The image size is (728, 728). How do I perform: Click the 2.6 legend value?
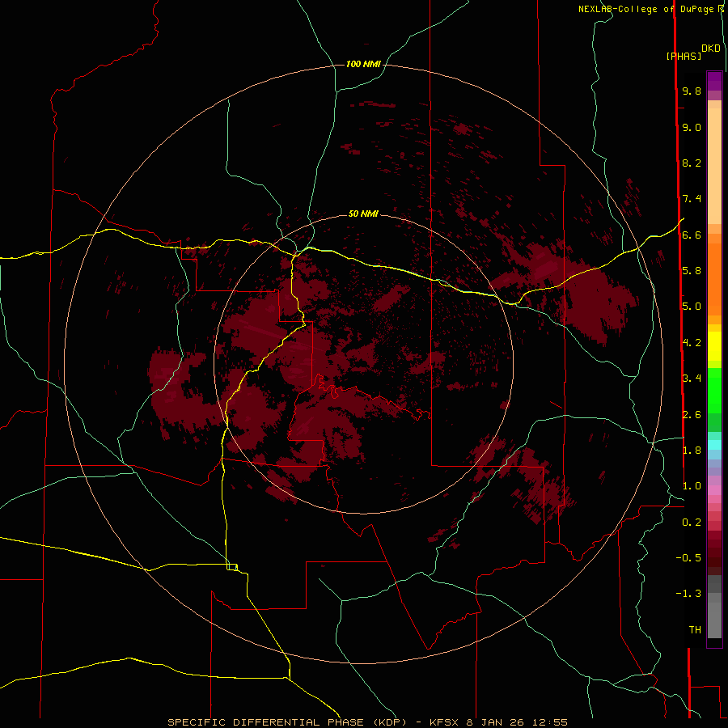tap(692, 415)
